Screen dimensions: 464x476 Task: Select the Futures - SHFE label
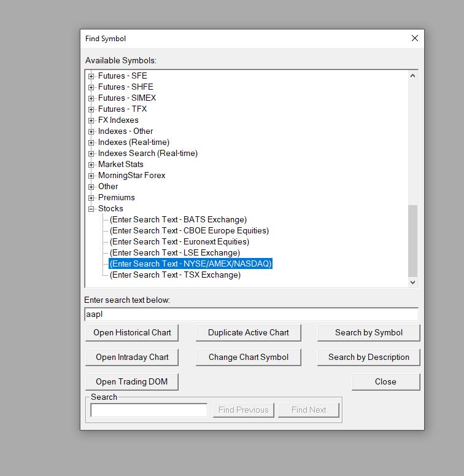point(126,87)
